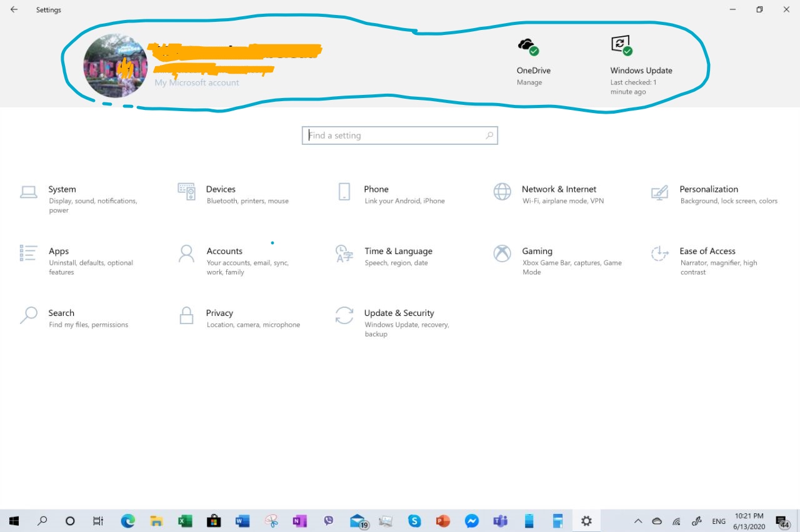Open Devices settings for Bluetooth and printers
This screenshot has width=800, height=532.
click(234, 194)
